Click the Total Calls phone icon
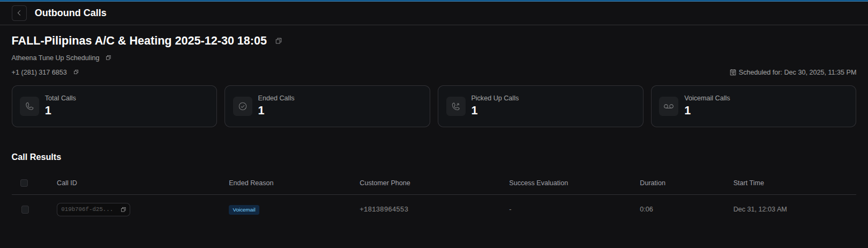This screenshot has width=868, height=248. point(29,106)
